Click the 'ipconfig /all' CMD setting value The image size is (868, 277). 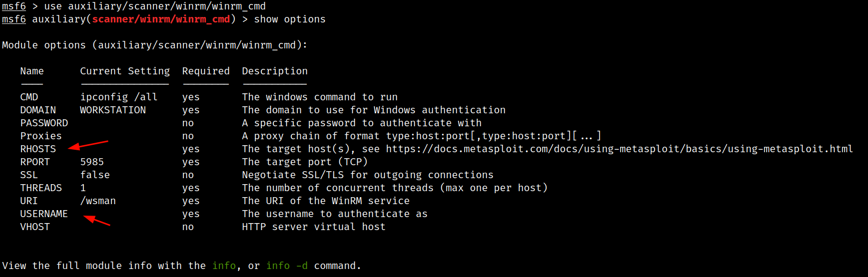tap(119, 97)
